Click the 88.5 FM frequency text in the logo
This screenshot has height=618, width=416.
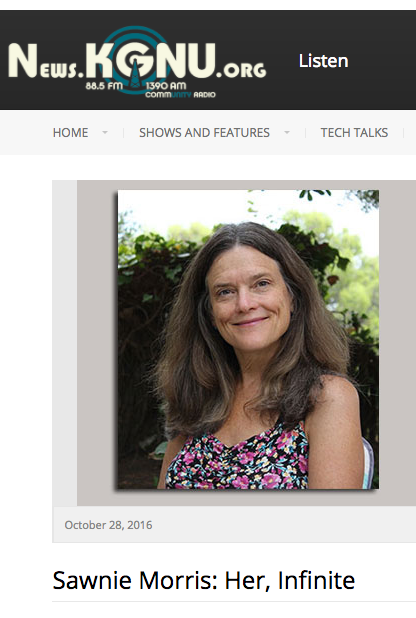[x=104, y=86]
